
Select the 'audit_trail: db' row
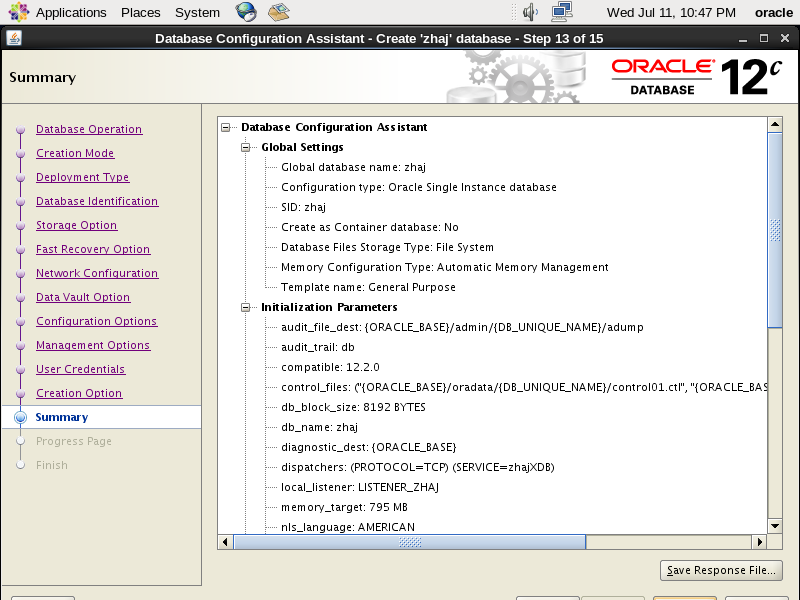tap(318, 347)
